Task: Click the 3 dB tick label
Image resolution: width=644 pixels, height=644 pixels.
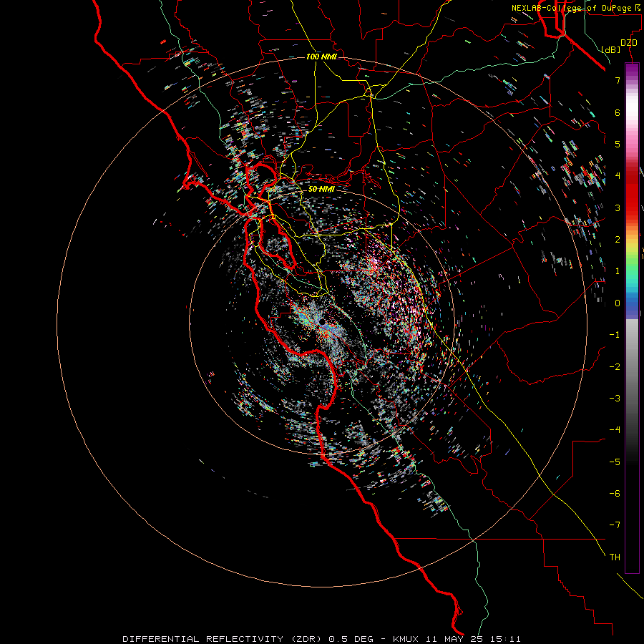Action: point(618,208)
